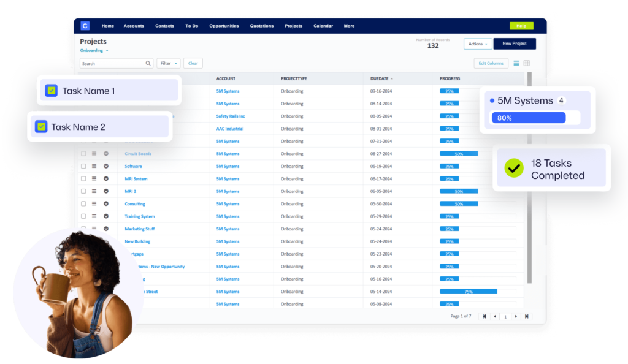Expand the Actions menu

(477, 44)
